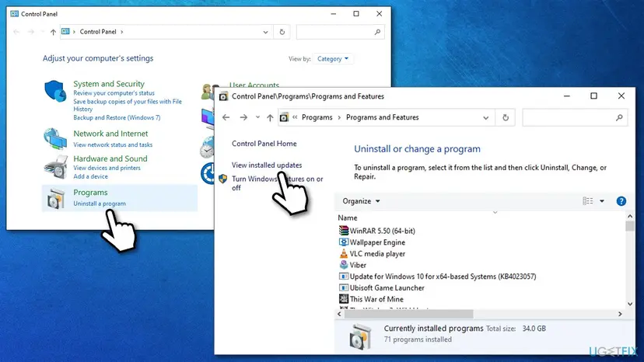This screenshot has width=644, height=362.
Task: Click scroll down arrow of program list
Action: tap(630, 305)
